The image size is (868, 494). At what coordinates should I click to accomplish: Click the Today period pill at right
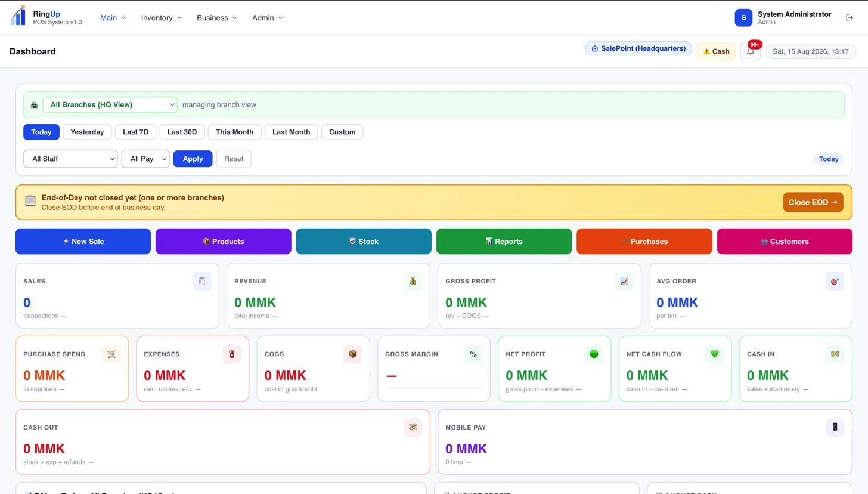tap(829, 159)
